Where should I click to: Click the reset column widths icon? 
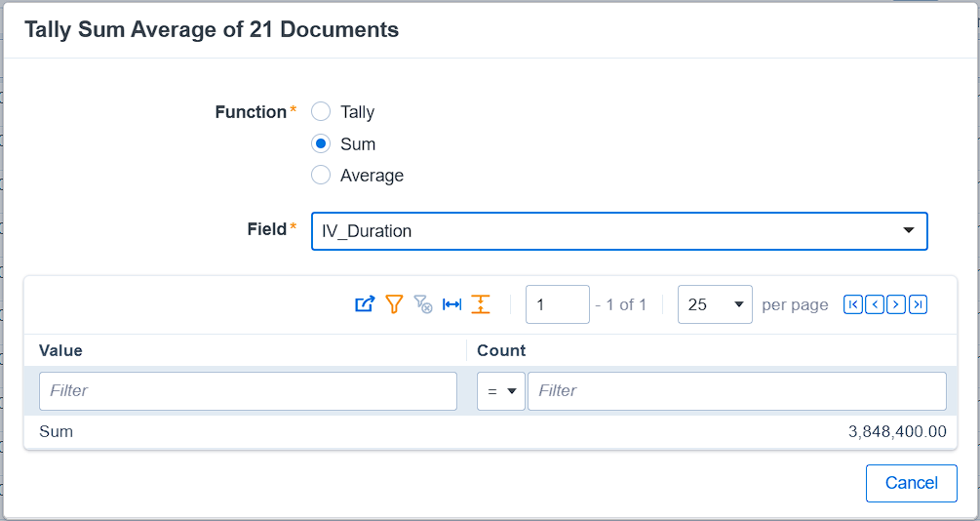(451, 304)
